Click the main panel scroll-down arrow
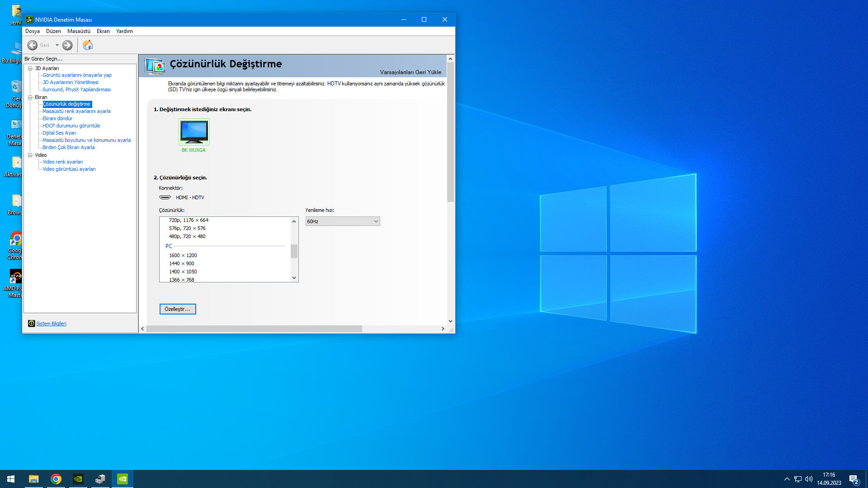 (x=451, y=321)
